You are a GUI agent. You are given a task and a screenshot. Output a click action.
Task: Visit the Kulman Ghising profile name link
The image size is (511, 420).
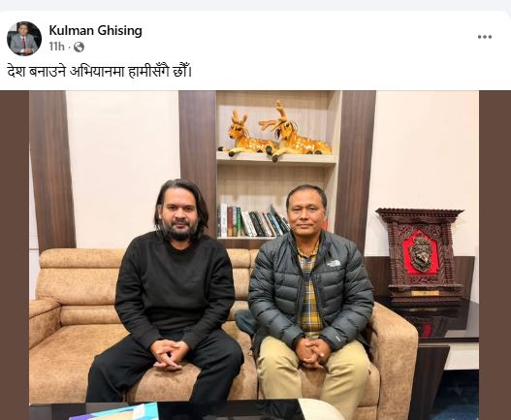click(95, 31)
